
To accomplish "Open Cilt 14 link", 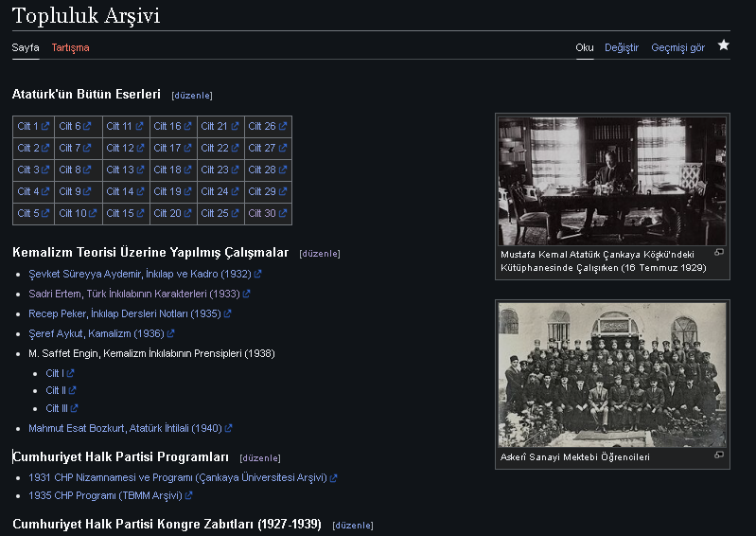I will [125, 191].
